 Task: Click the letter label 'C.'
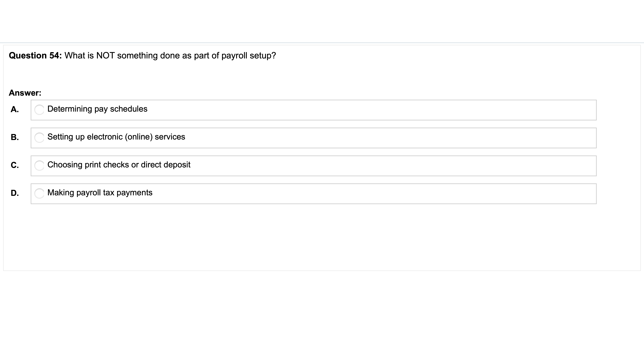coord(15,165)
